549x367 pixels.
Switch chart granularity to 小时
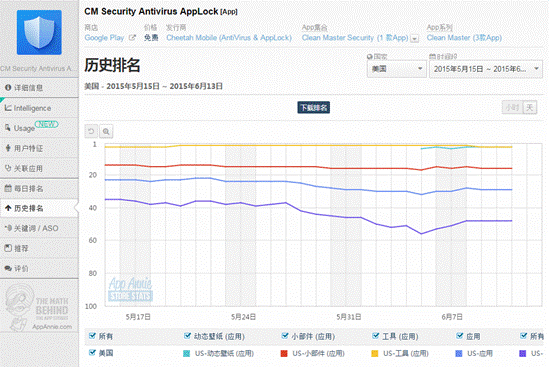pyautogui.click(x=512, y=108)
